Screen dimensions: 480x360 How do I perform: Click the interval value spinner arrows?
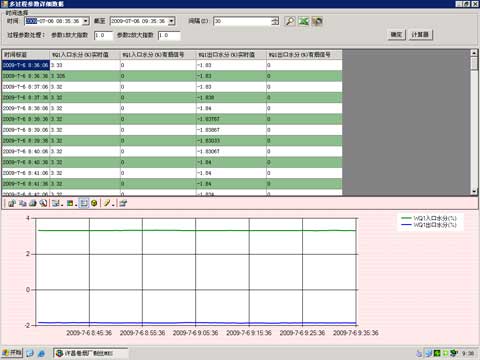point(275,21)
